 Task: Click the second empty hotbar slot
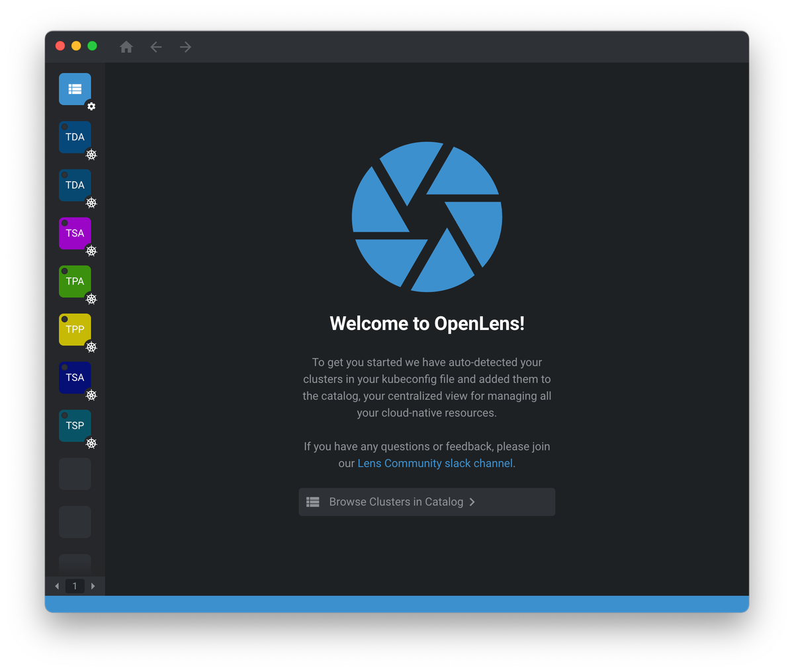point(75,522)
